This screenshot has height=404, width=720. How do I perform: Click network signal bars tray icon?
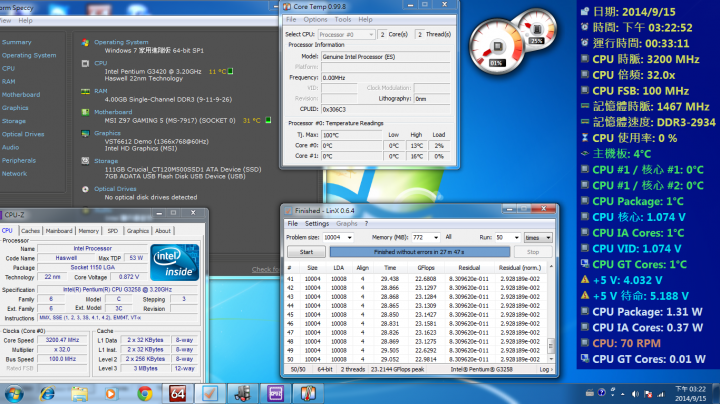pyautogui.click(x=661, y=394)
